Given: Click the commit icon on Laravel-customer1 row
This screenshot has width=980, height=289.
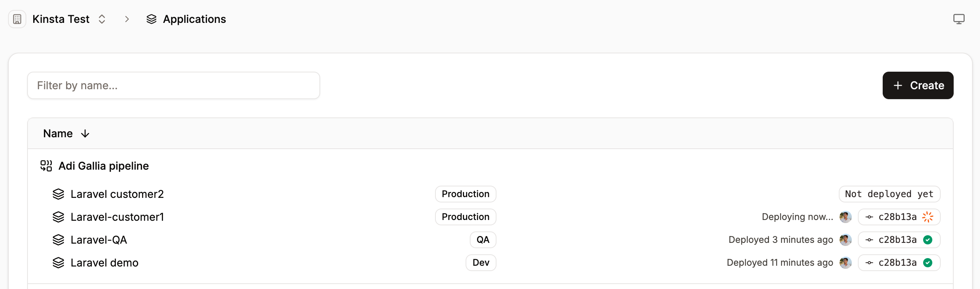Looking at the screenshot, I should pyautogui.click(x=869, y=217).
